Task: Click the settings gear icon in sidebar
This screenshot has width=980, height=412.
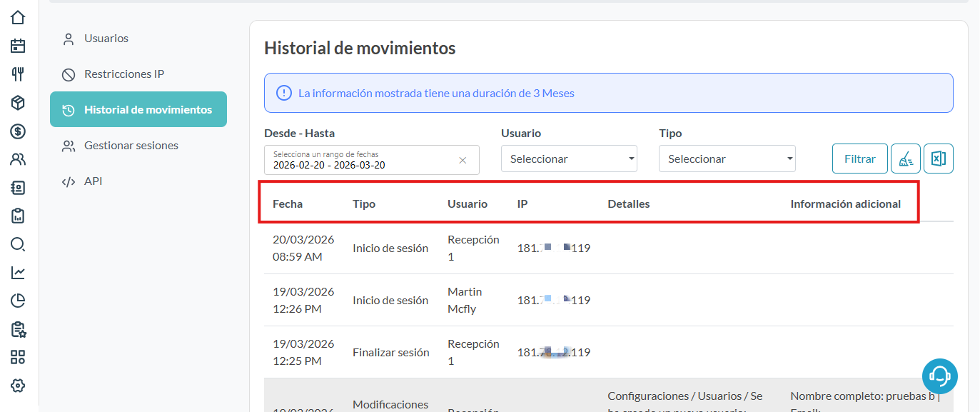Action: coord(18,386)
